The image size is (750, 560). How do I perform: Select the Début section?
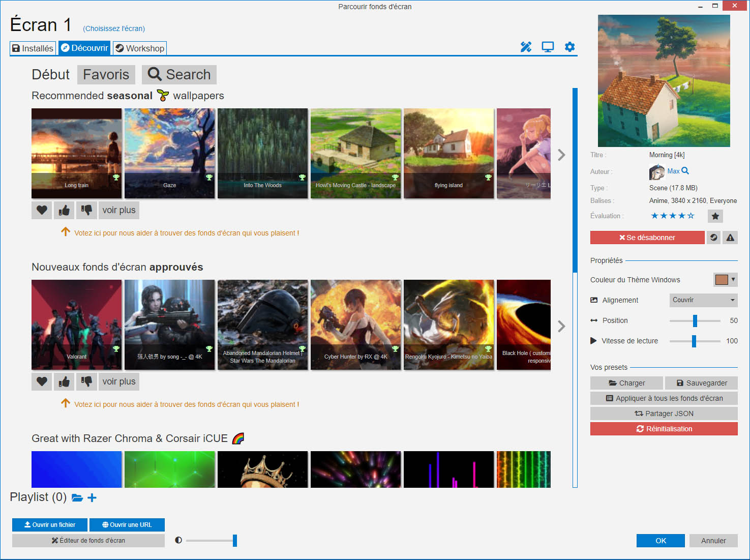point(50,75)
